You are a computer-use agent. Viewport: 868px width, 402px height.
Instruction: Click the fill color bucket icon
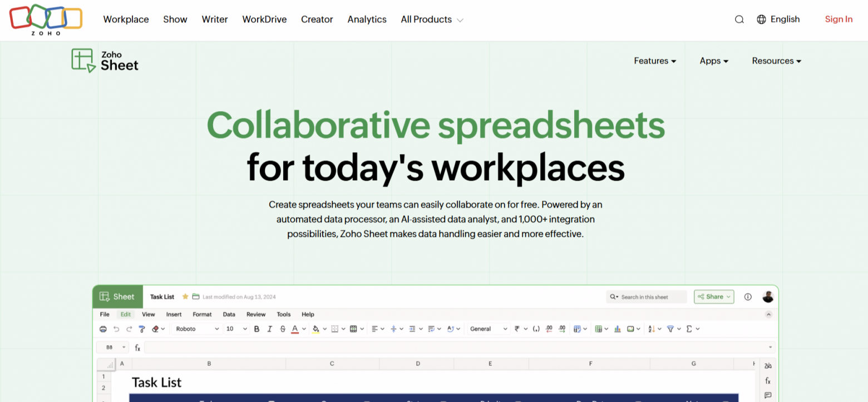point(315,329)
